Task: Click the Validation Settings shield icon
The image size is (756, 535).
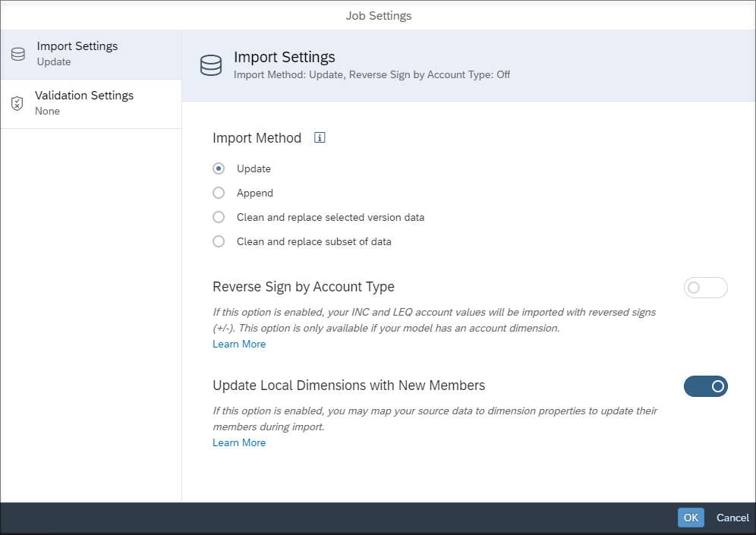Action: pyautogui.click(x=17, y=103)
